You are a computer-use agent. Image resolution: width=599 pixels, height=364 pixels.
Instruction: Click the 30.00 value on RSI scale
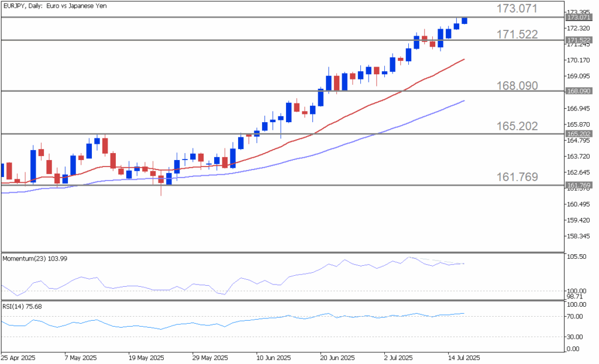(575, 337)
